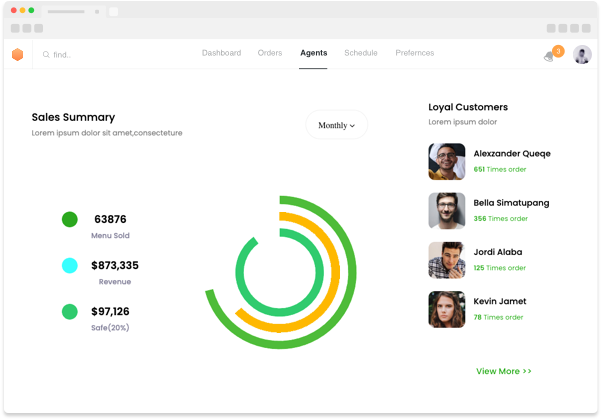
Task: Click the search magnifier icon
Action: 46,55
